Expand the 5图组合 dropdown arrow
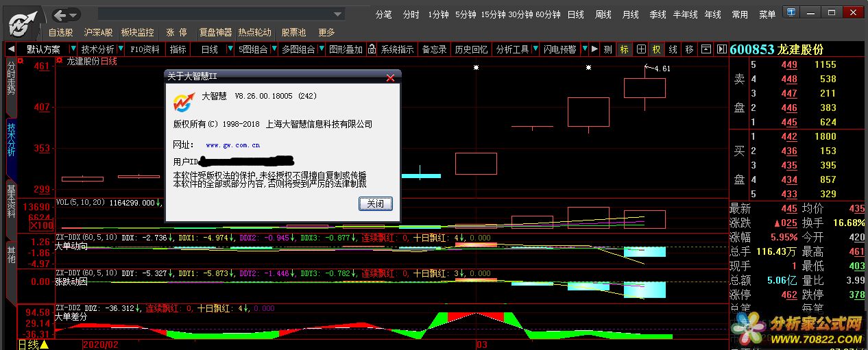 [x=274, y=49]
